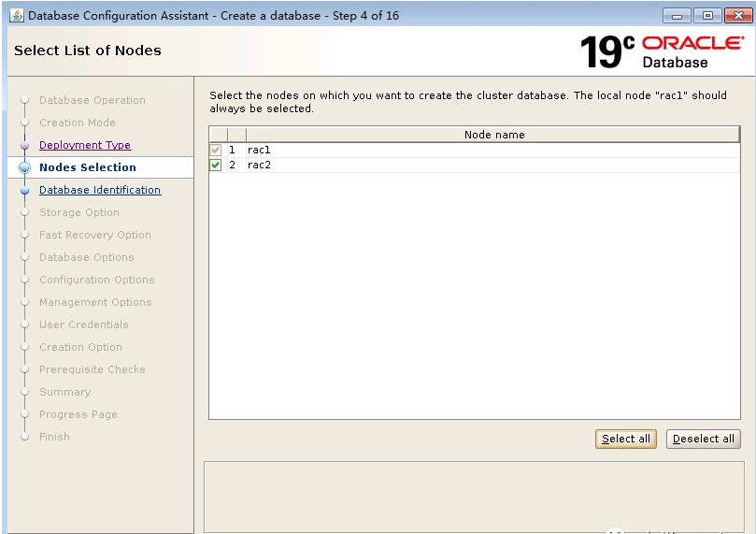Toggle the rac2 node checkbox
This screenshot has width=756, height=534.
coord(216,166)
